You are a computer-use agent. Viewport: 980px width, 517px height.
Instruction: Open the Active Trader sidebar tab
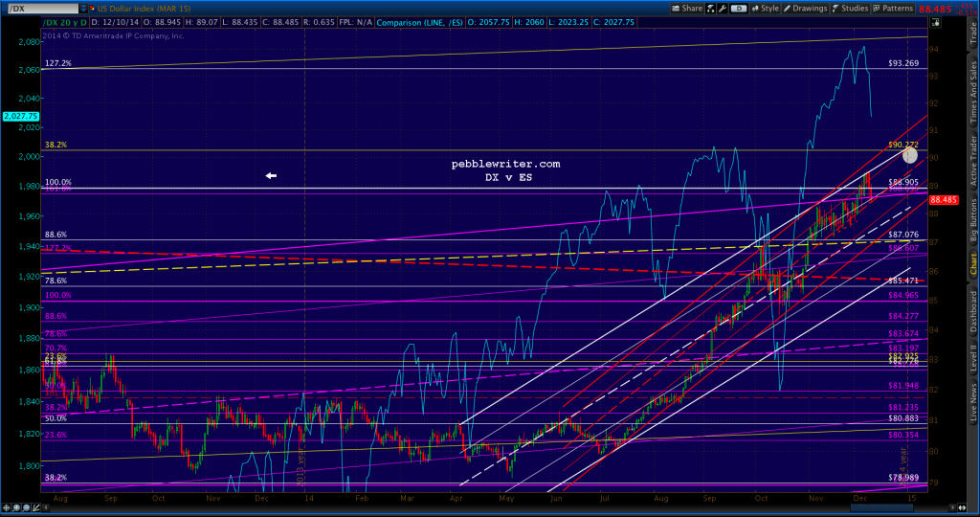pyautogui.click(x=973, y=161)
